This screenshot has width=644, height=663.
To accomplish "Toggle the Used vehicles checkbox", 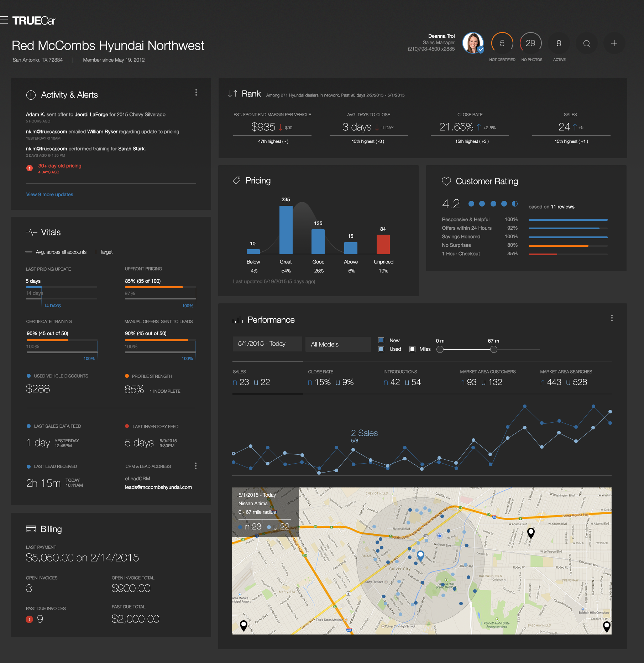I will (381, 349).
